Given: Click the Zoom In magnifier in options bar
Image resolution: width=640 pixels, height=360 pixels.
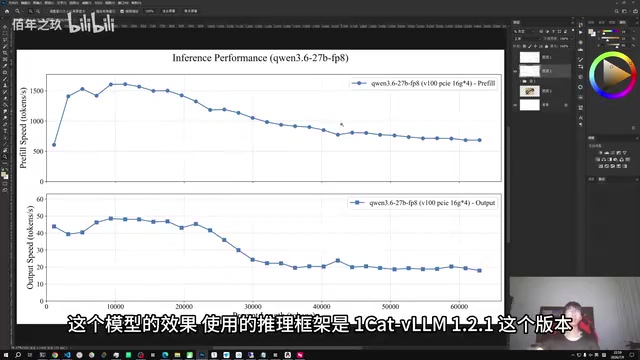Looking at the screenshot, I should (31, 11).
